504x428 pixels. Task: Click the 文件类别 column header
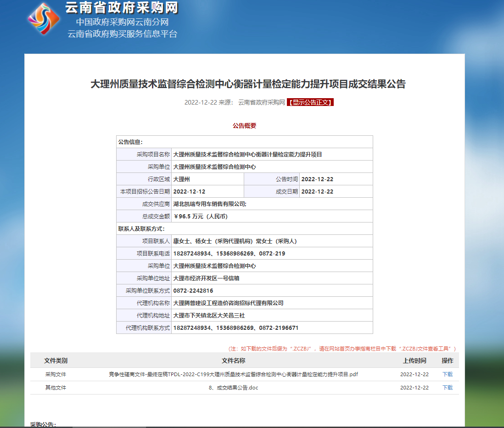tap(56, 361)
